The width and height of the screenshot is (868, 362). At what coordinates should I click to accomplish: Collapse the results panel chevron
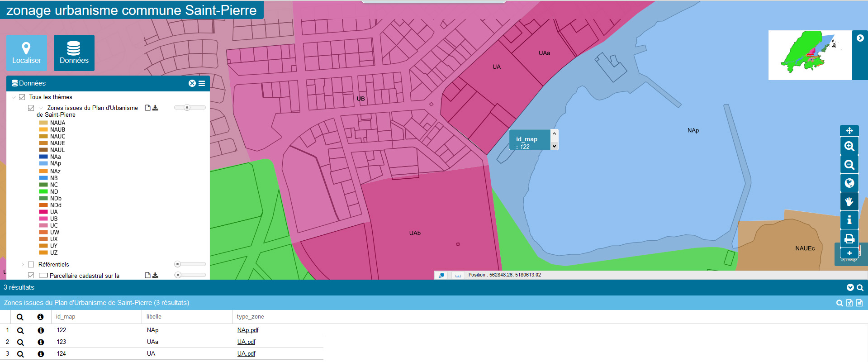coord(850,287)
